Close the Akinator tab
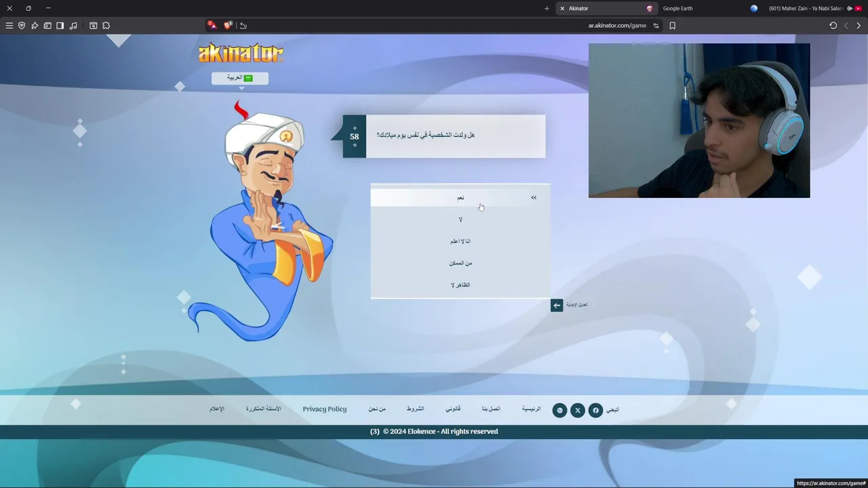The image size is (868, 488). pos(562,8)
